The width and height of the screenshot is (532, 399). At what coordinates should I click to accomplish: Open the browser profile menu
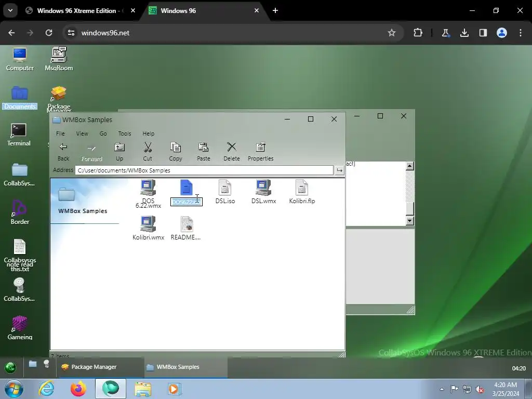pos(502,33)
